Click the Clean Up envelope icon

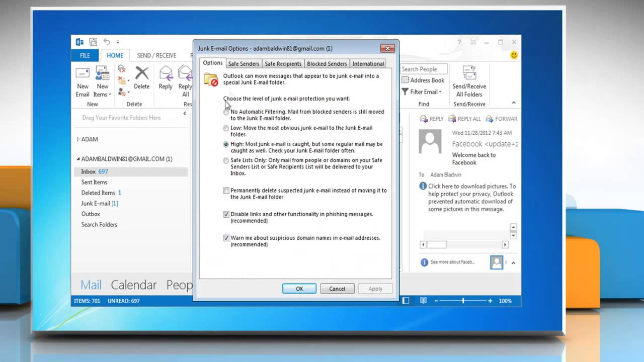[122, 80]
